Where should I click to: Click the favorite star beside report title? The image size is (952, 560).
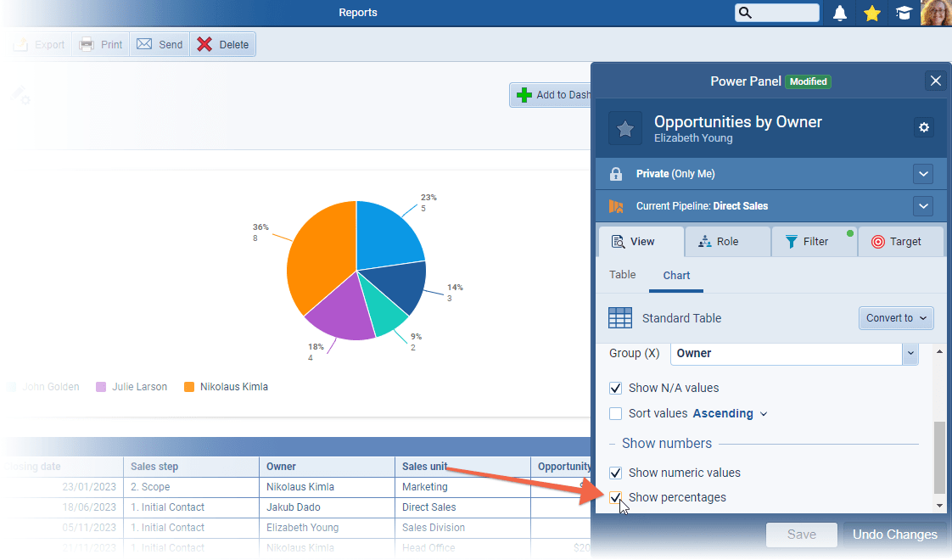(625, 128)
